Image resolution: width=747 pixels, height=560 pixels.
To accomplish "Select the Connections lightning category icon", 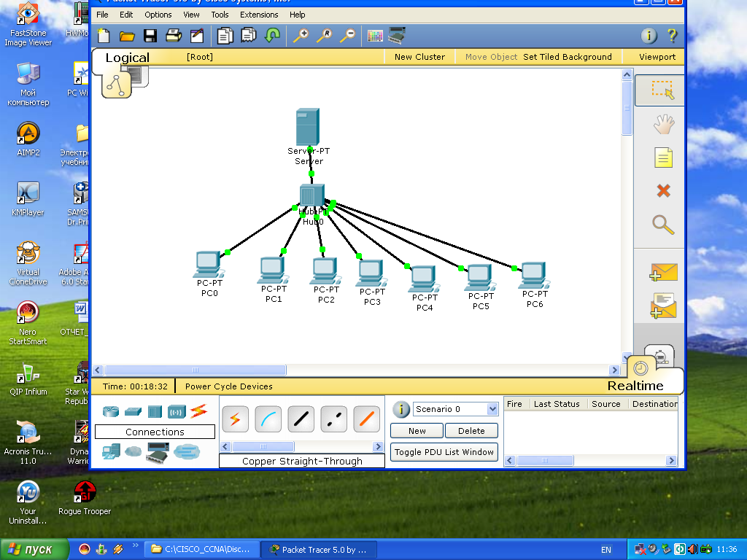I will point(198,411).
